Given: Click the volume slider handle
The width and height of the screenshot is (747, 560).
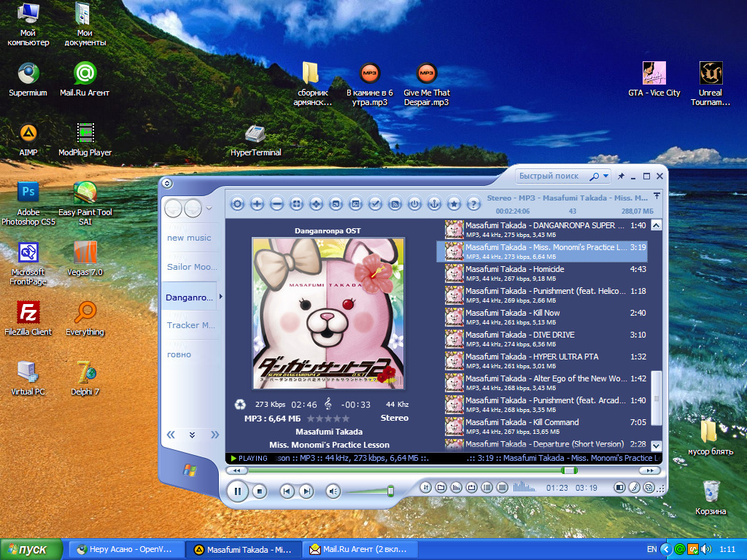Looking at the screenshot, I should click(391, 491).
